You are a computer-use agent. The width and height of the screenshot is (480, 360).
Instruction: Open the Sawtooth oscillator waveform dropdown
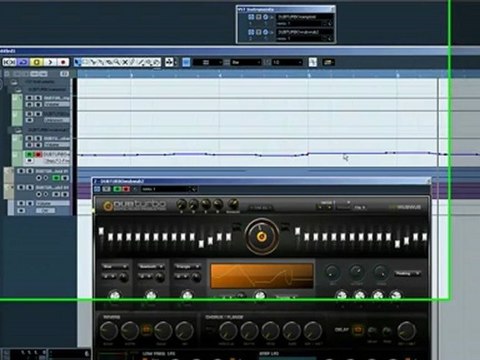tap(151, 266)
